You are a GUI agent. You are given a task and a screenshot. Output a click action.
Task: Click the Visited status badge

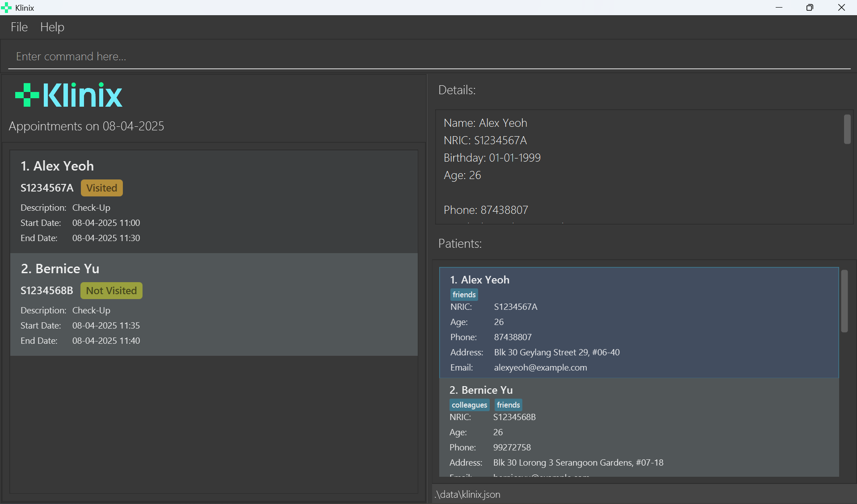coord(101,188)
